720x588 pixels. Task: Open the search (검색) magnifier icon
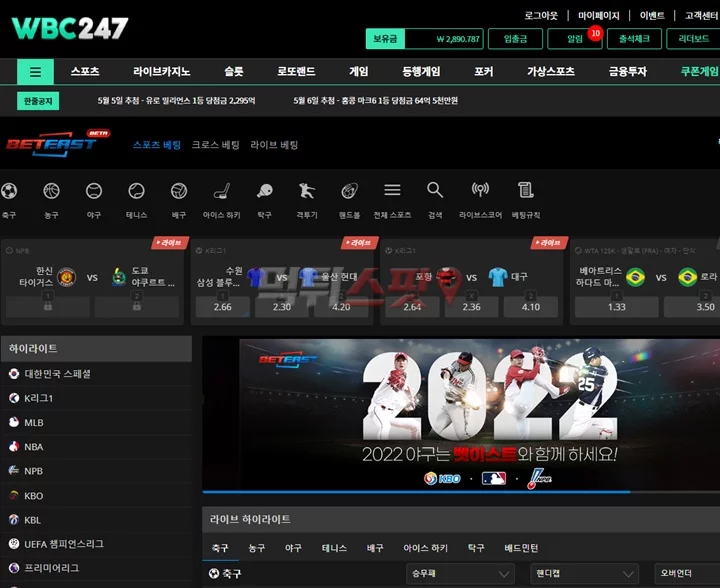[435, 190]
